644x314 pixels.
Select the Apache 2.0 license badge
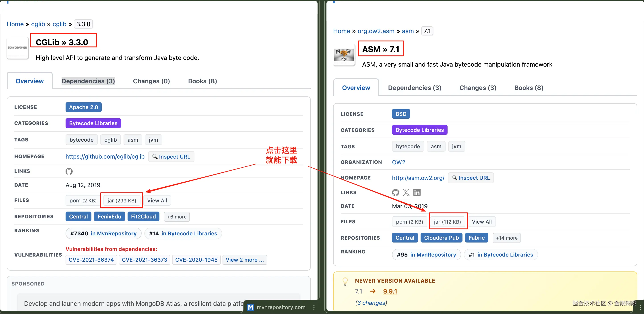[x=83, y=107]
